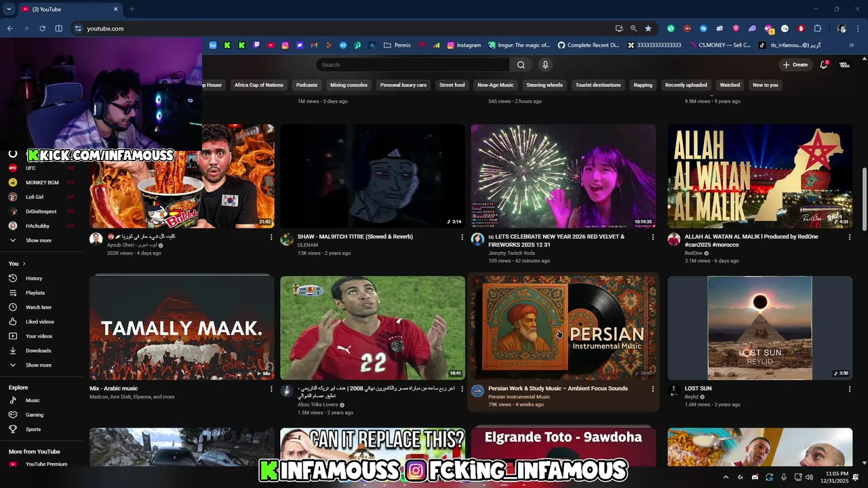Image resolution: width=868 pixels, height=488 pixels.
Task: Open the tab search dropdown in Chrome
Action: [x=9, y=9]
